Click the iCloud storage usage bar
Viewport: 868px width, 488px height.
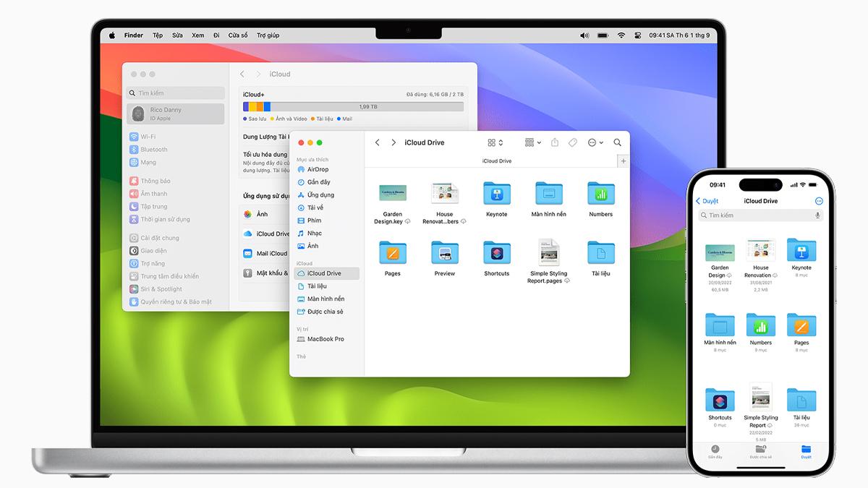coord(353,106)
